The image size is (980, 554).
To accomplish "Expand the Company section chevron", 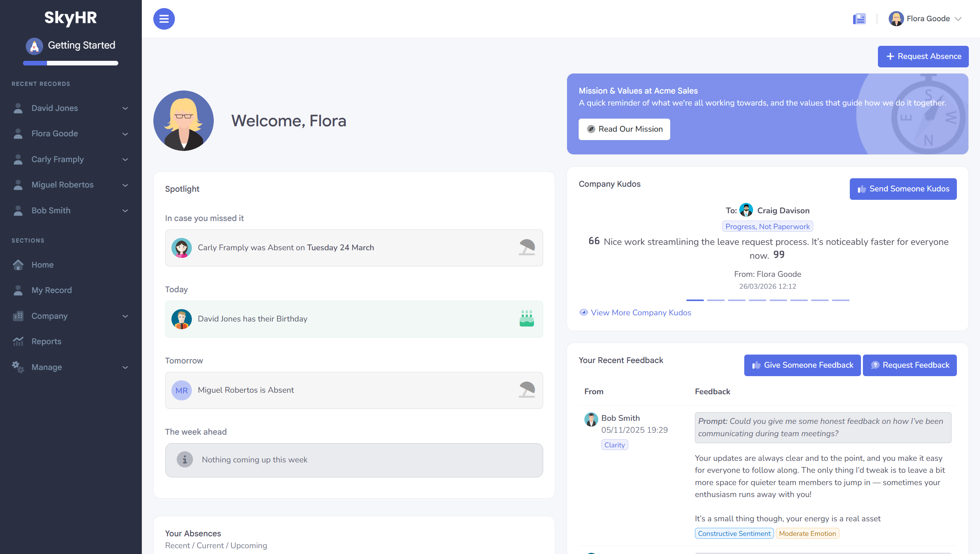I will [x=125, y=316].
